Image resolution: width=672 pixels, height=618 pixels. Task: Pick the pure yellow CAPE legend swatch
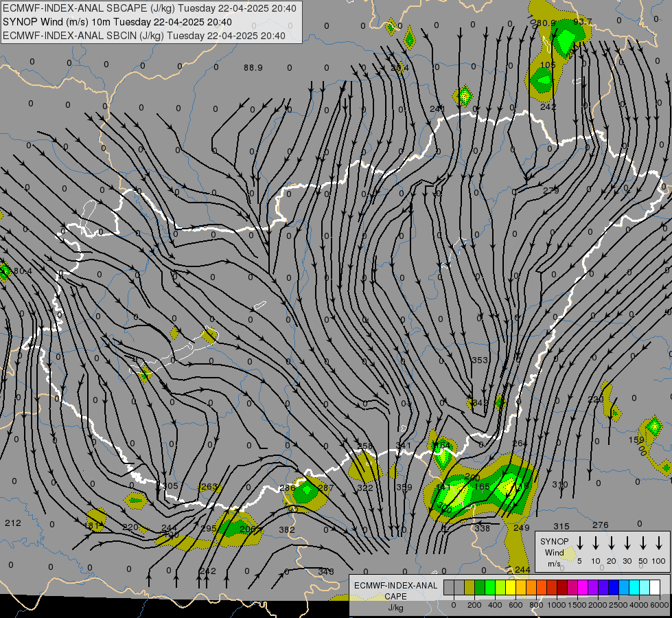click(x=511, y=588)
